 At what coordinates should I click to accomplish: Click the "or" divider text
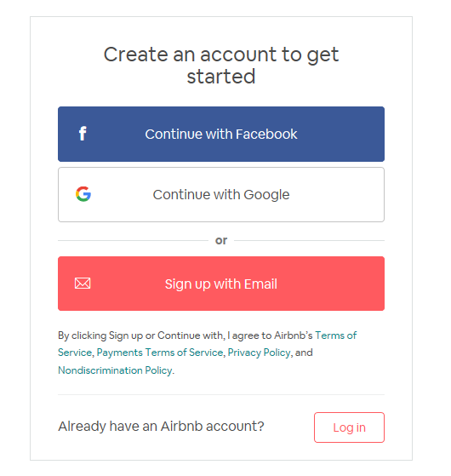click(x=221, y=240)
